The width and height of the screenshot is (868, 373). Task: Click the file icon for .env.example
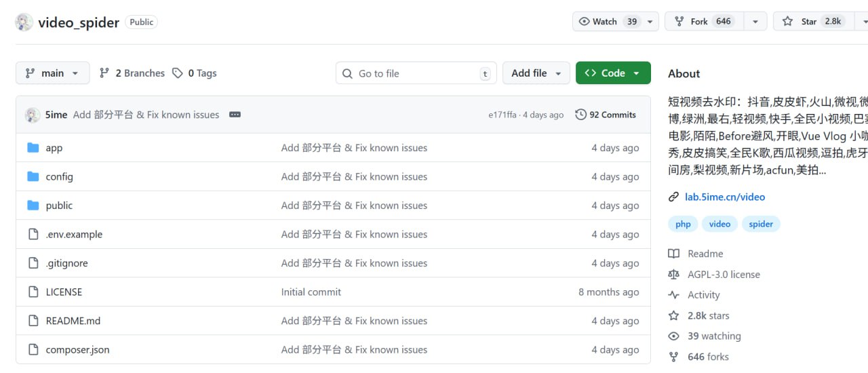click(33, 234)
